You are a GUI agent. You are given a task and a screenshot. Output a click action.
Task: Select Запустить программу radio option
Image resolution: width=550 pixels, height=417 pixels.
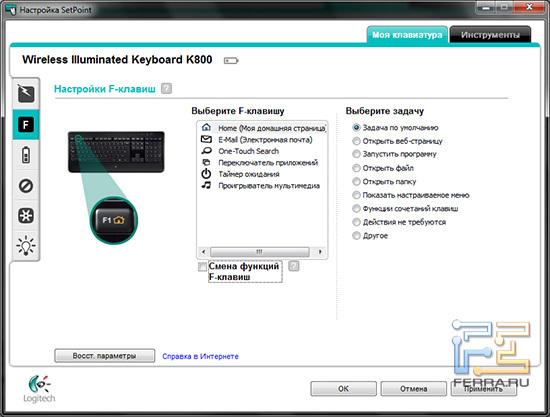point(356,154)
